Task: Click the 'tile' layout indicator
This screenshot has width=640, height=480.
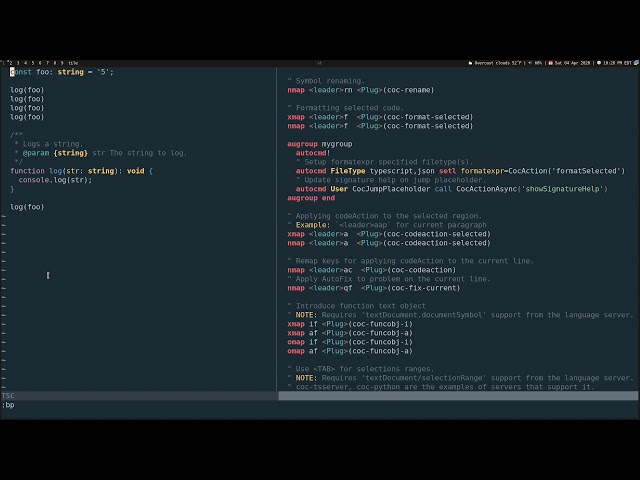Action: [73, 63]
